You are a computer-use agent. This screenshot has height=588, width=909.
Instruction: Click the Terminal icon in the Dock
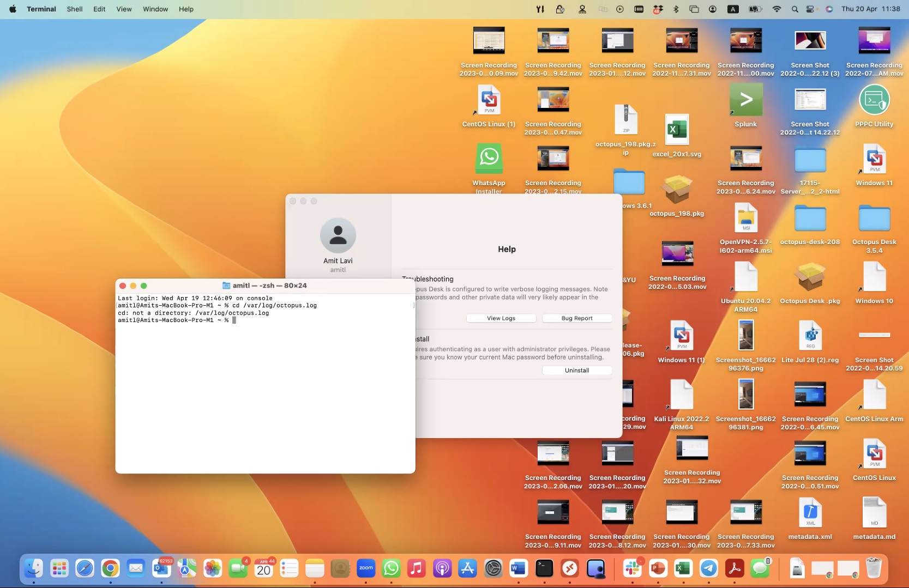point(544,569)
